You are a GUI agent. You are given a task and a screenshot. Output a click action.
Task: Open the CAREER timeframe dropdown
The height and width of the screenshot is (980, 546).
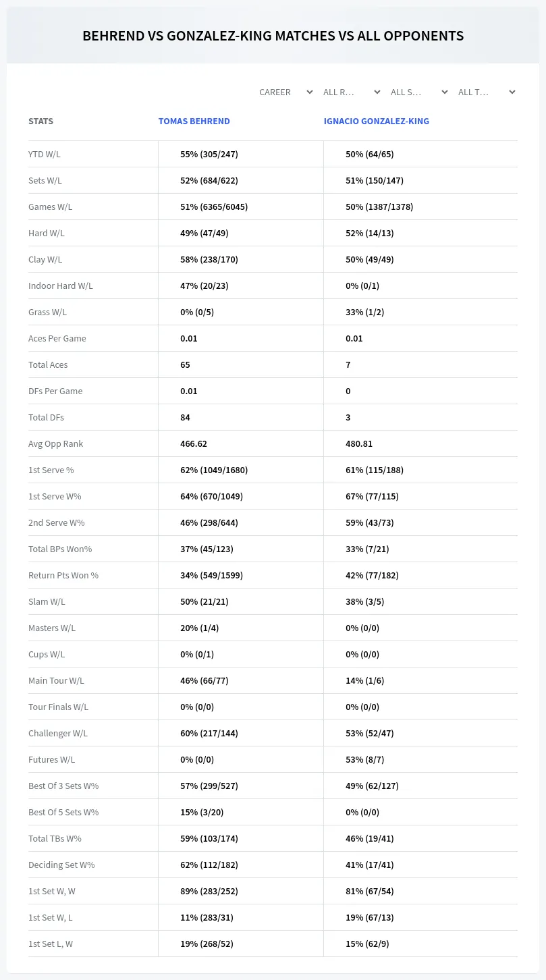click(x=285, y=92)
